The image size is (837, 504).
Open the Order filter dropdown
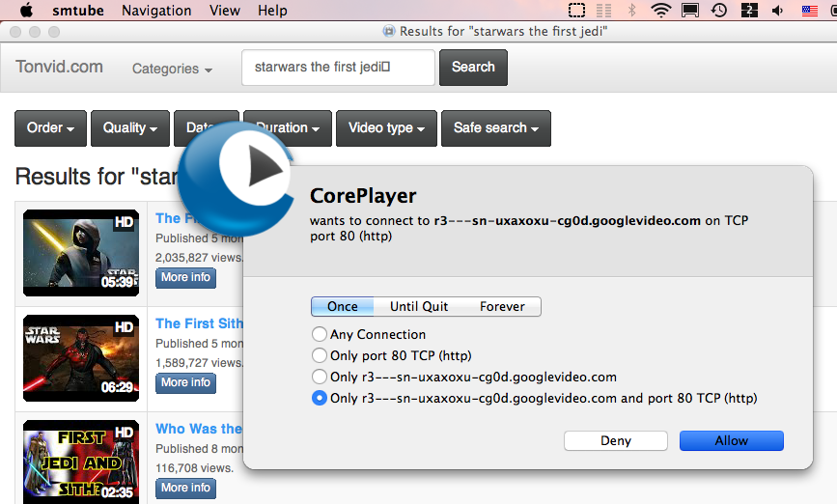50,128
